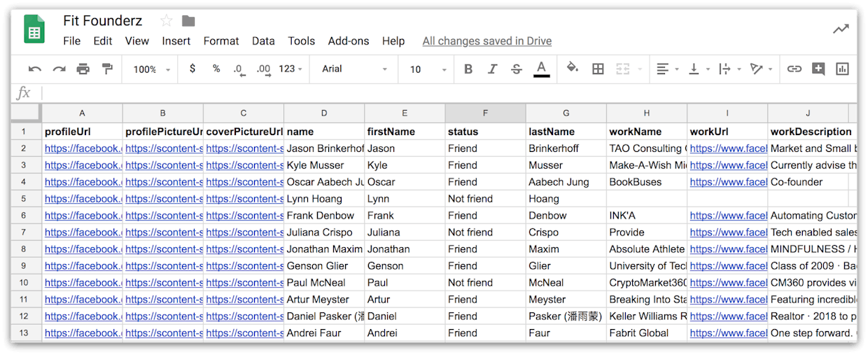Open the File menu

pyautogui.click(x=72, y=41)
